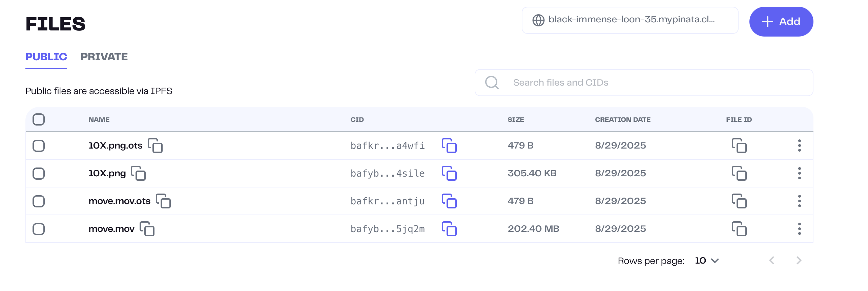Click the Search files and CIDs field

coord(644,83)
